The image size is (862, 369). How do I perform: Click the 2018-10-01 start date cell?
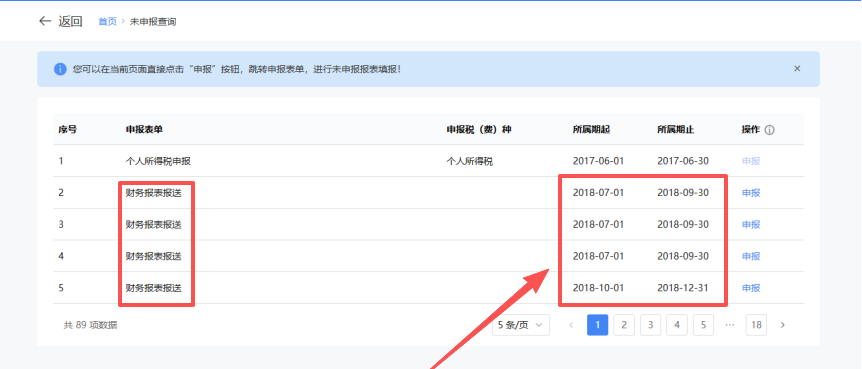tap(599, 288)
